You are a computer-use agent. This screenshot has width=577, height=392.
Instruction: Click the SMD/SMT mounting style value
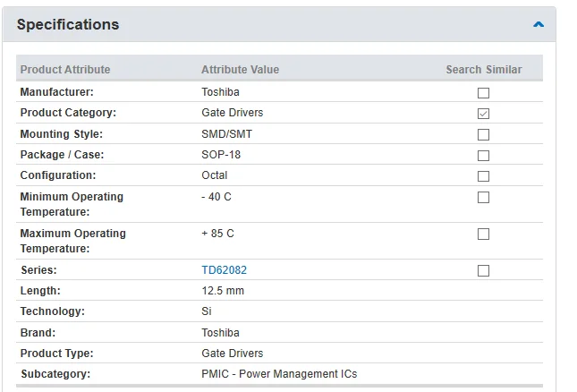tap(226, 133)
